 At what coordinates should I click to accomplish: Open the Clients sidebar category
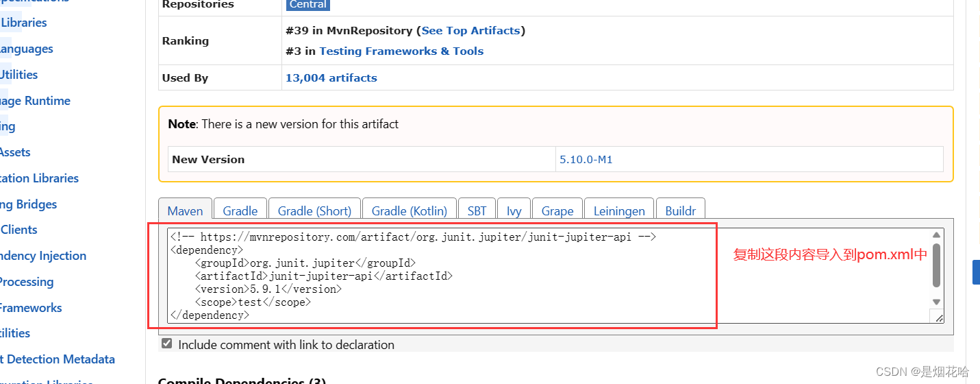[x=19, y=230]
